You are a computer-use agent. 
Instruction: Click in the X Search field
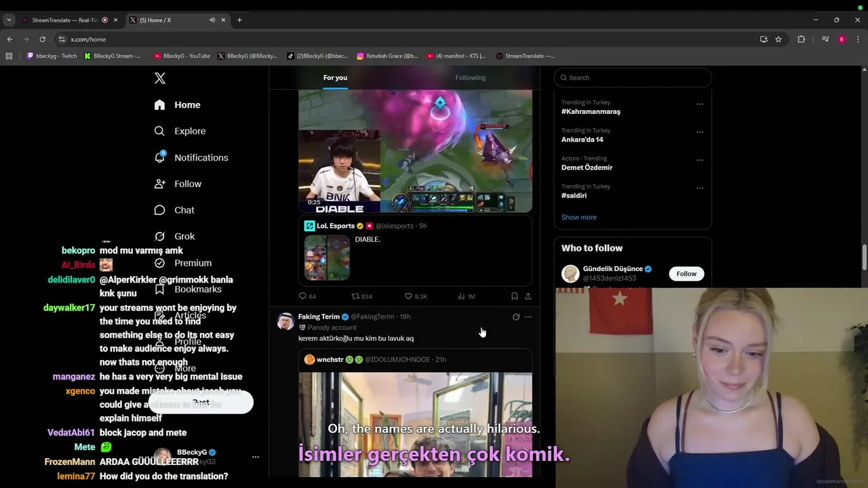point(633,78)
